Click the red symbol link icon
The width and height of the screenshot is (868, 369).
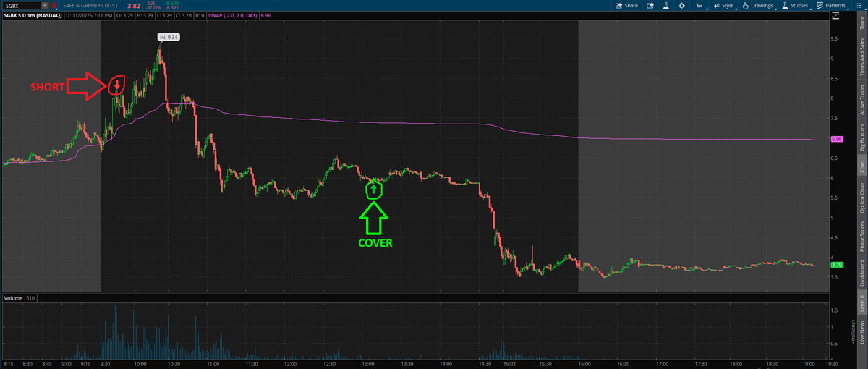click(x=54, y=6)
